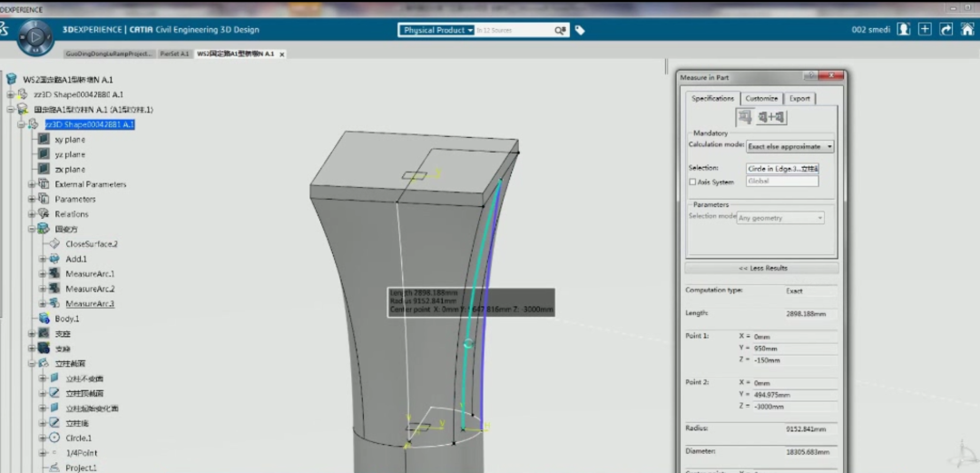Select 1/4Point in the tree
Screen dimensions: 980x473
tap(82, 453)
